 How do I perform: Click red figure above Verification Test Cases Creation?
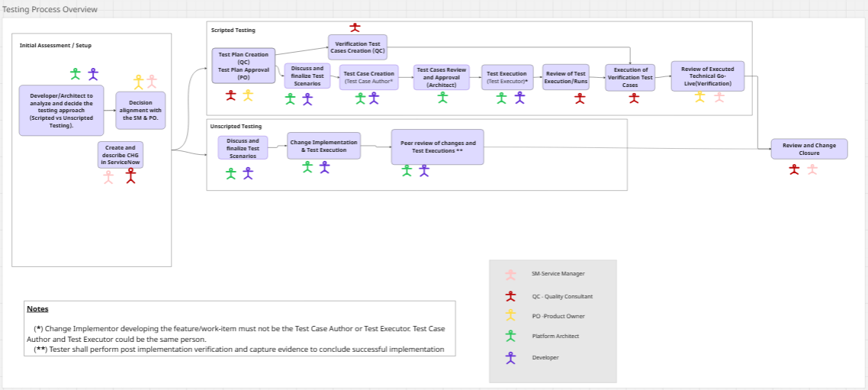pos(355,27)
